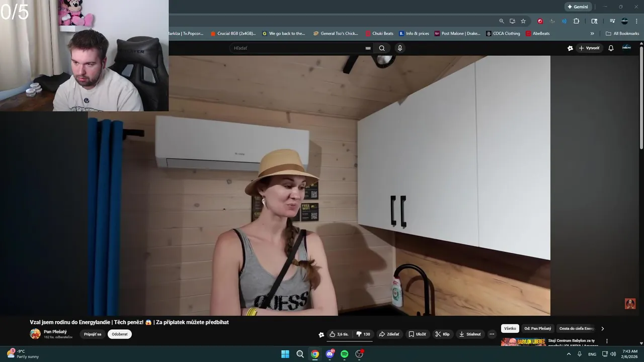Open the weather widget showing -9°C
The height and width of the screenshot is (362, 644).
coord(23,354)
